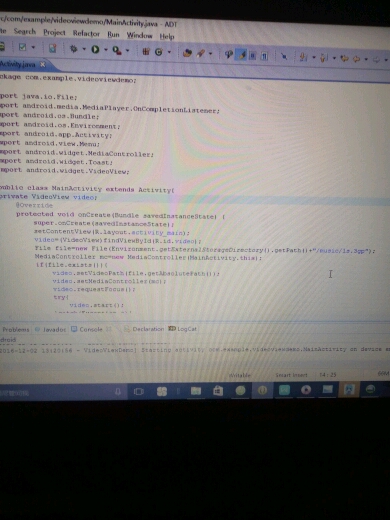Toggle Show Whitespace Characters icon

tap(264, 56)
